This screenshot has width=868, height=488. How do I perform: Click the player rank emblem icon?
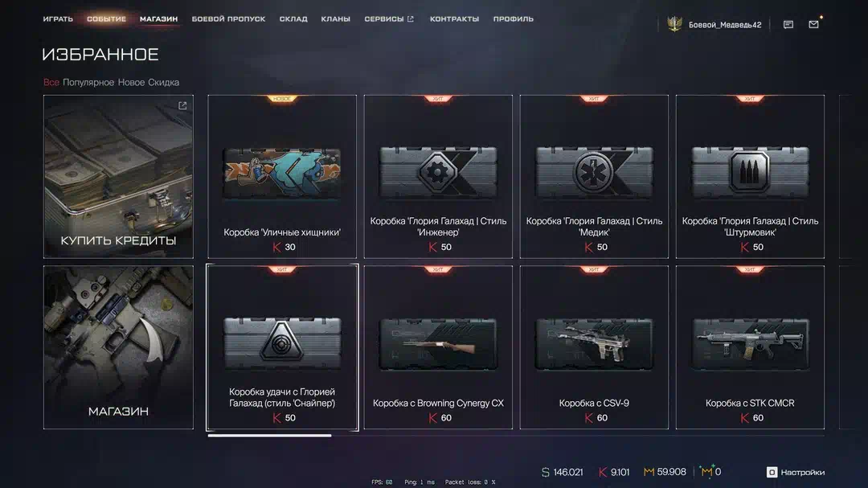pos(674,24)
